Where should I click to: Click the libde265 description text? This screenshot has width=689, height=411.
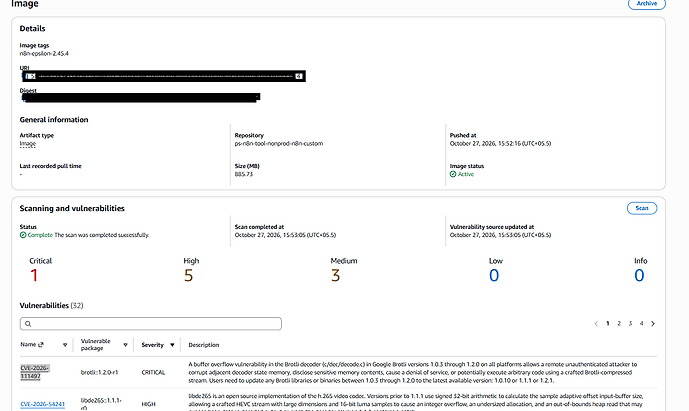415,402
